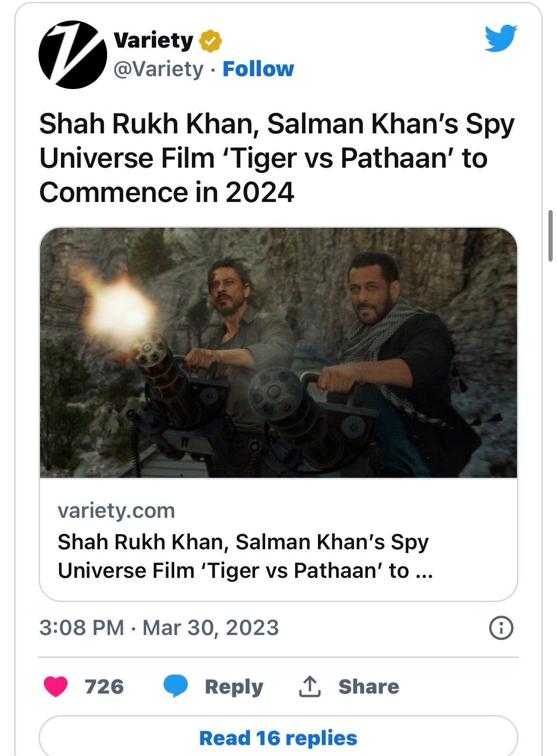The height and width of the screenshot is (756, 557).
Task: Click the gold verified badge
Action: [x=210, y=41]
